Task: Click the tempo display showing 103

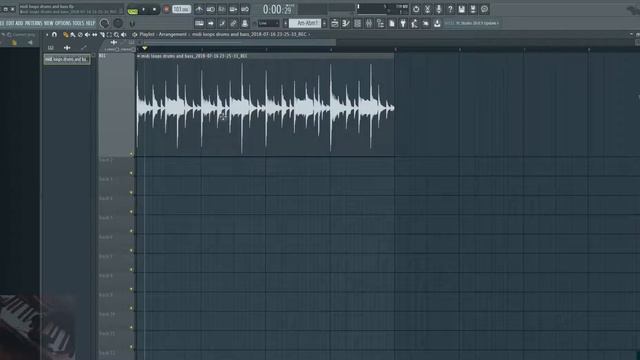Action: coord(181,9)
